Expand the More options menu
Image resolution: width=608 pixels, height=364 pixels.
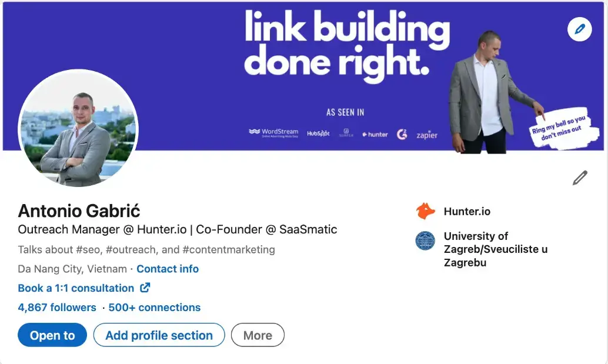[x=258, y=335]
